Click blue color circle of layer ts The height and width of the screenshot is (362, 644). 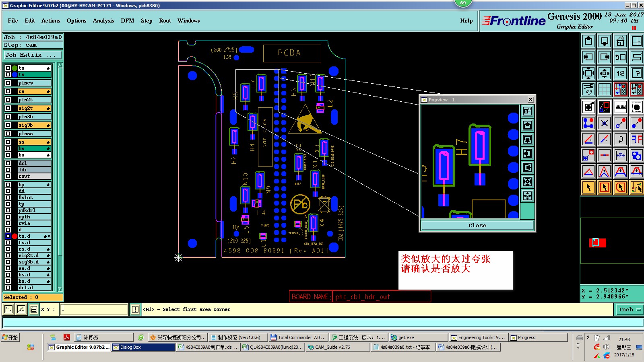tap(15, 74)
